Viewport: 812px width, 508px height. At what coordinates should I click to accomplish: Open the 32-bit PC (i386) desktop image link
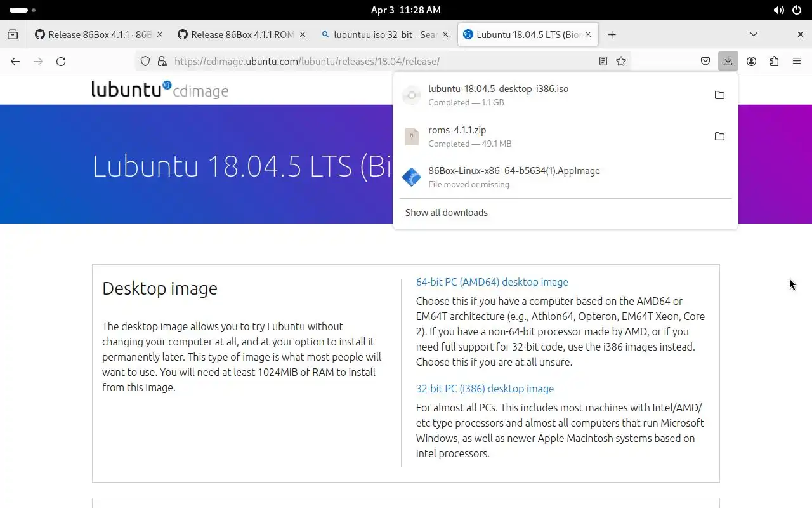click(x=485, y=389)
